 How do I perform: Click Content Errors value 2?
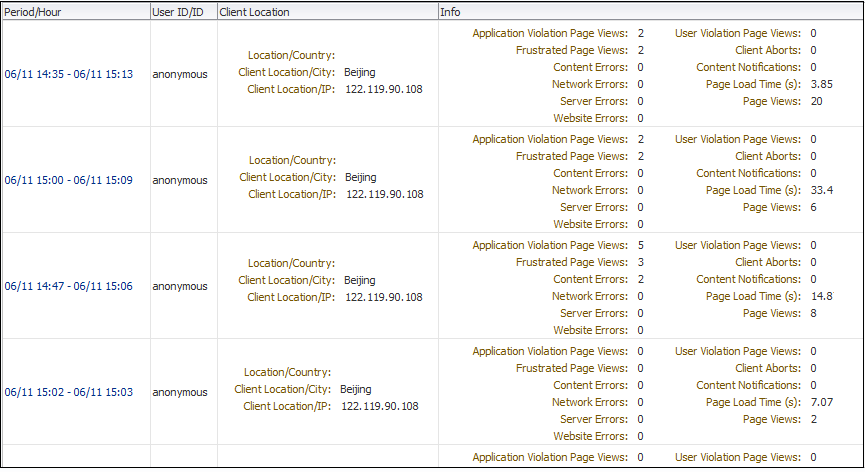point(640,280)
